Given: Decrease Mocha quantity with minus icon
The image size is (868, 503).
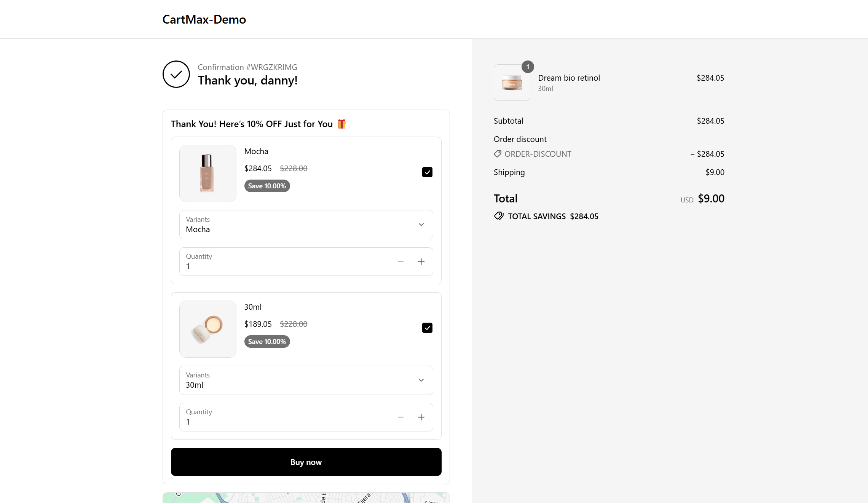Looking at the screenshot, I should (400, 262).
